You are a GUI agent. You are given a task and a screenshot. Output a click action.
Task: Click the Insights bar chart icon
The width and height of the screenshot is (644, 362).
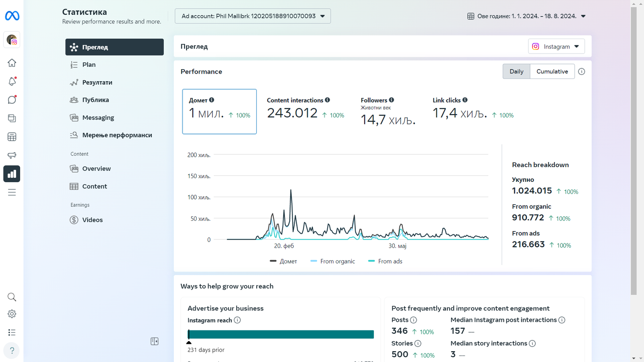(x=12, y=174)
